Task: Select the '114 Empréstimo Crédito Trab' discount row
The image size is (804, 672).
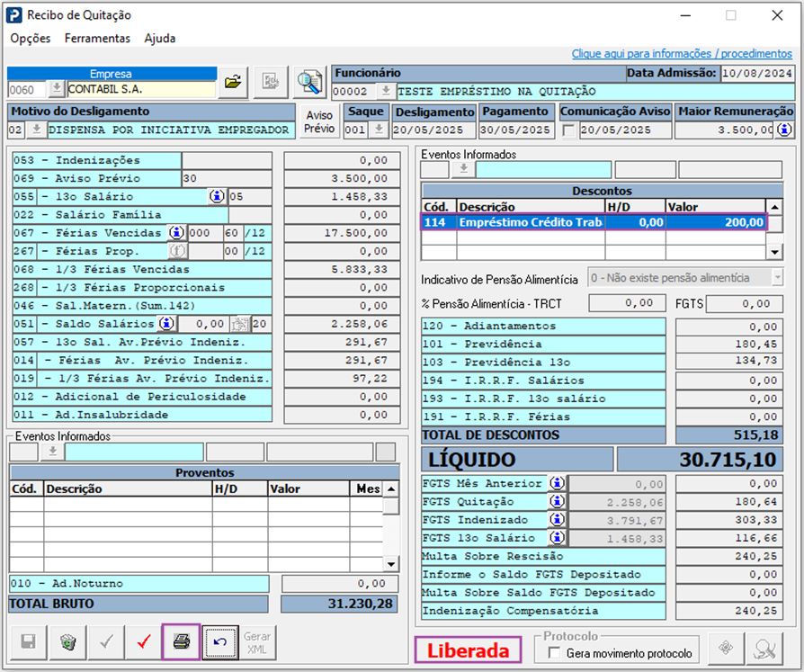Action: [x=594, y=222]
